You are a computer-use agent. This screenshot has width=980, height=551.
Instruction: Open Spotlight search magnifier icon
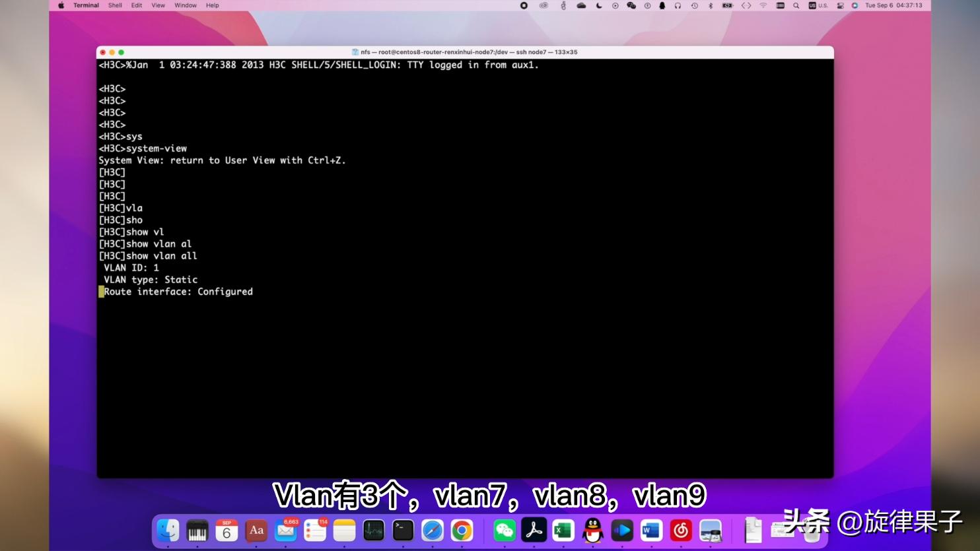pyautogui.click(x=796, y=5)
